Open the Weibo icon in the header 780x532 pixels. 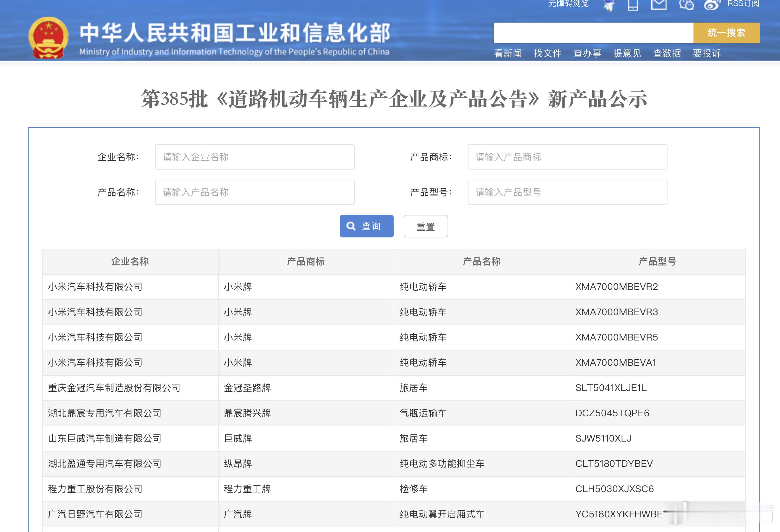pyautogui.click(x=712, y=5)
